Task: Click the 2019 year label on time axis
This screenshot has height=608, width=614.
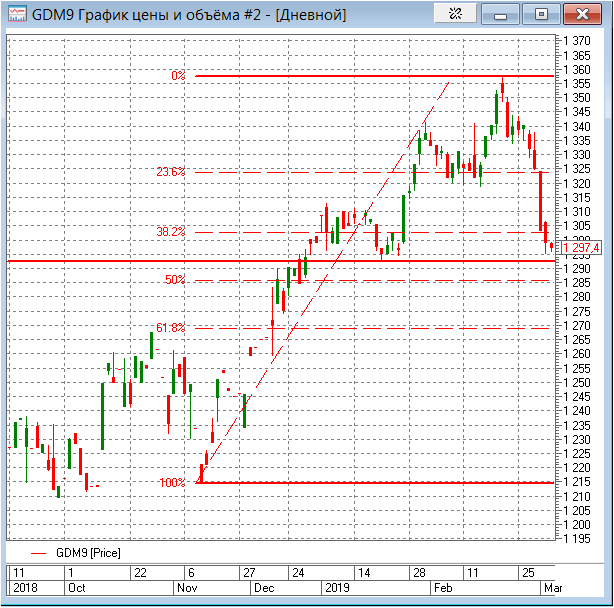Action: 335,588
